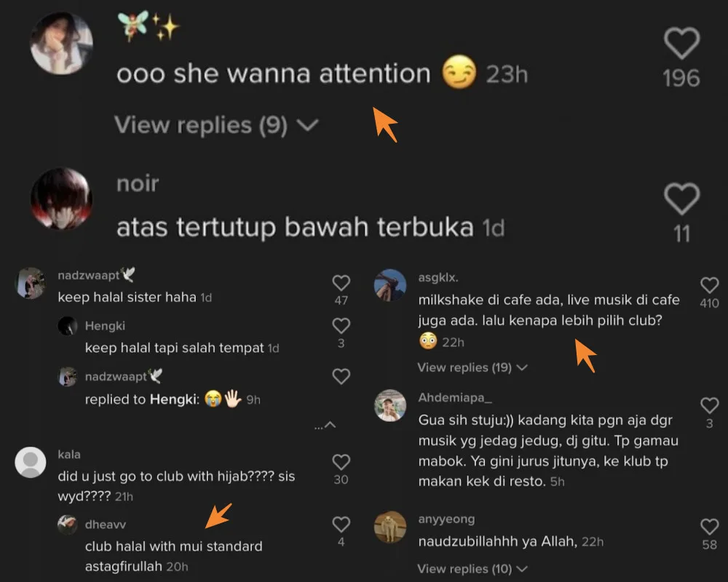The width and height of the screenshot is (728, 582).
Task: Like asgklx's milkshake di cafe comment
Action: 709,285
